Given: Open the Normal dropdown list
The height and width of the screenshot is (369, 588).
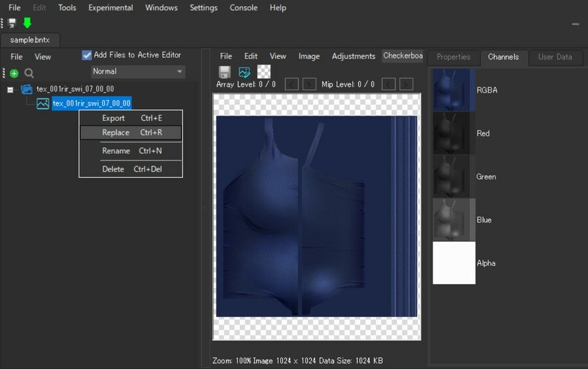Looking at the screenshot, I should [138, 71].
